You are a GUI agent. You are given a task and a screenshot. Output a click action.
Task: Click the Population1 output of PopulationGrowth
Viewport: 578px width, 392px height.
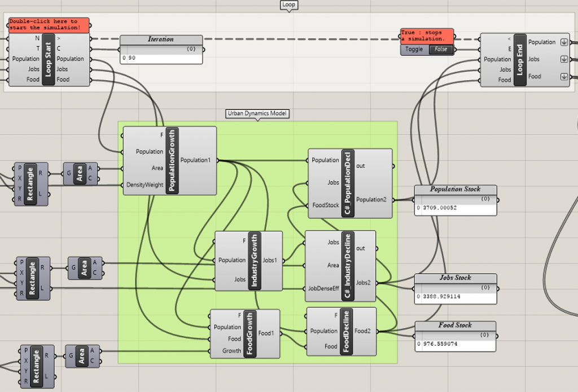pos(195,160)
